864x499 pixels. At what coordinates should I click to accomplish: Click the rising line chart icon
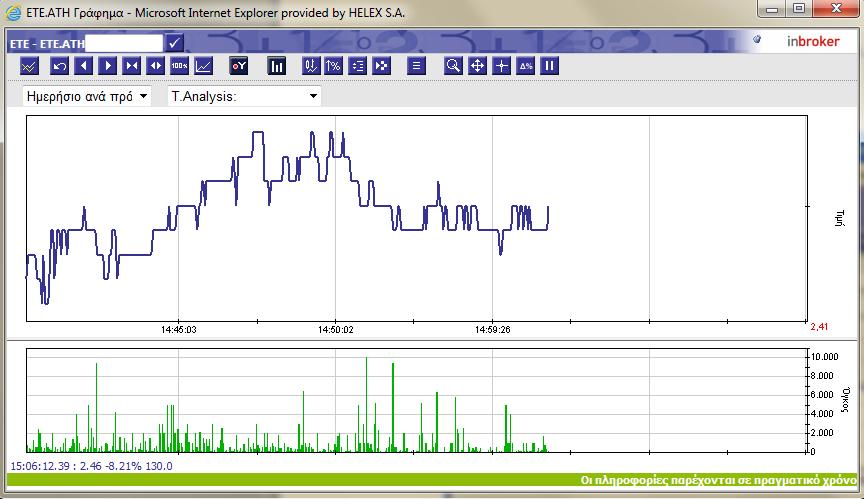tap(203, 66)
